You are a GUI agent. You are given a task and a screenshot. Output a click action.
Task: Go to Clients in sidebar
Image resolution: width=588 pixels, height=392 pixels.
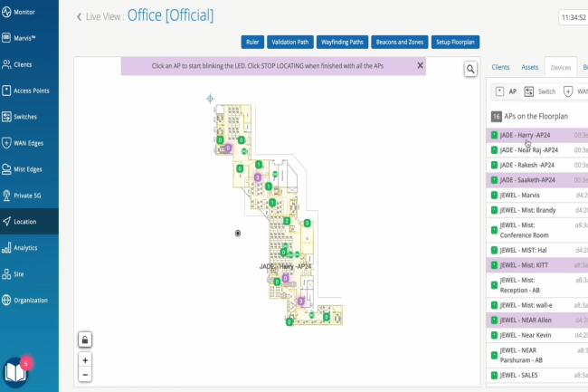[29, 64]
